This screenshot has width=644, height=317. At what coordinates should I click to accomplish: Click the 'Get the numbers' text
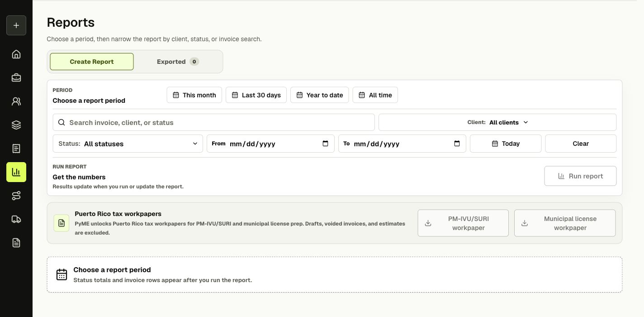79,177
